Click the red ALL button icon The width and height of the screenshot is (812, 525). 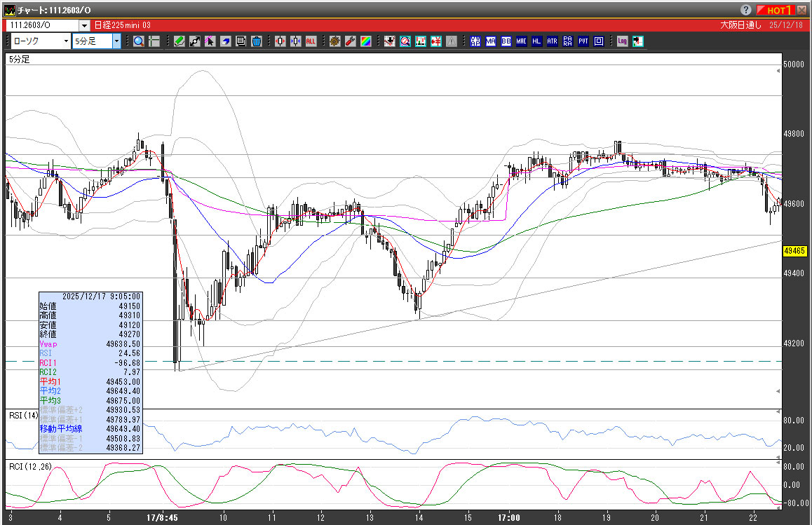(311, 41)
